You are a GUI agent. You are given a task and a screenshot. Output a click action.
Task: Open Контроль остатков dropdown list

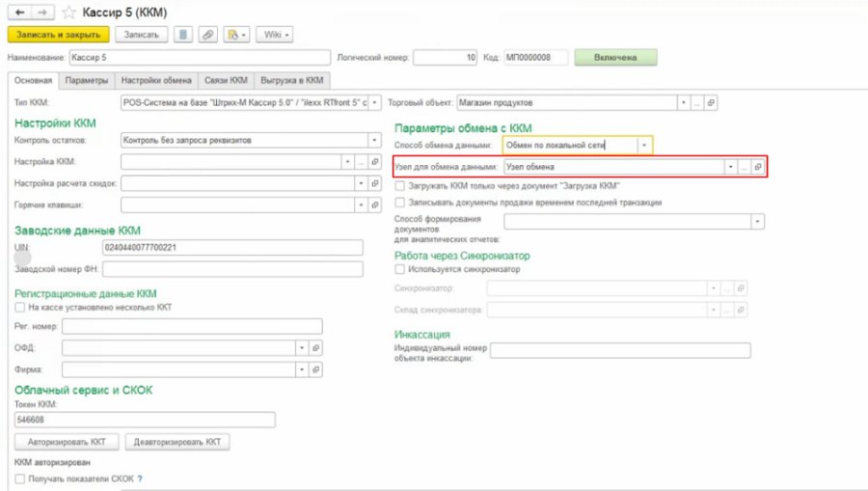coord(375,140)
